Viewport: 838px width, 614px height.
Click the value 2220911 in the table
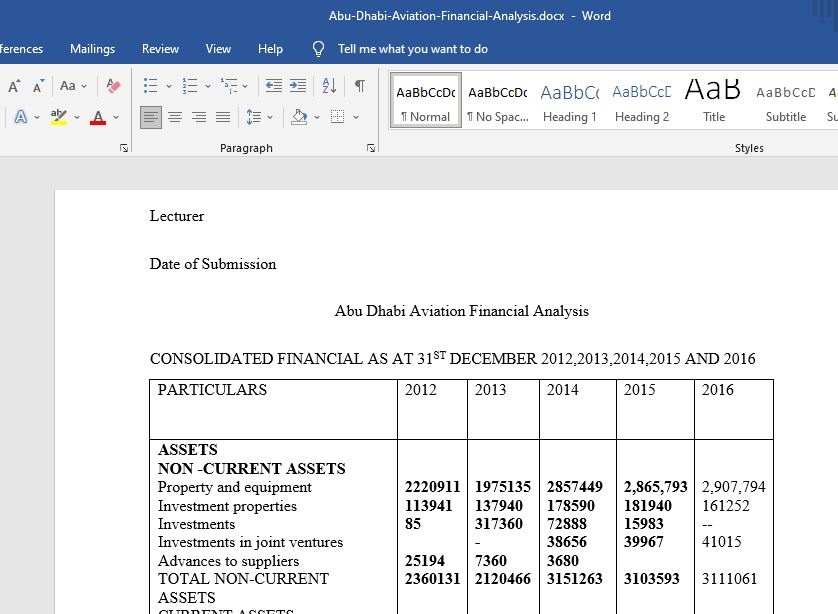(x=432, y=487)
